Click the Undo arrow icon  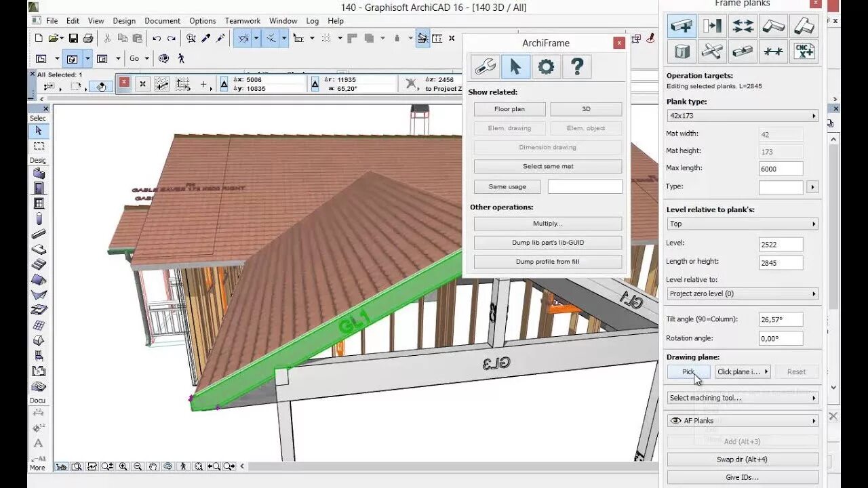[157, 39]
